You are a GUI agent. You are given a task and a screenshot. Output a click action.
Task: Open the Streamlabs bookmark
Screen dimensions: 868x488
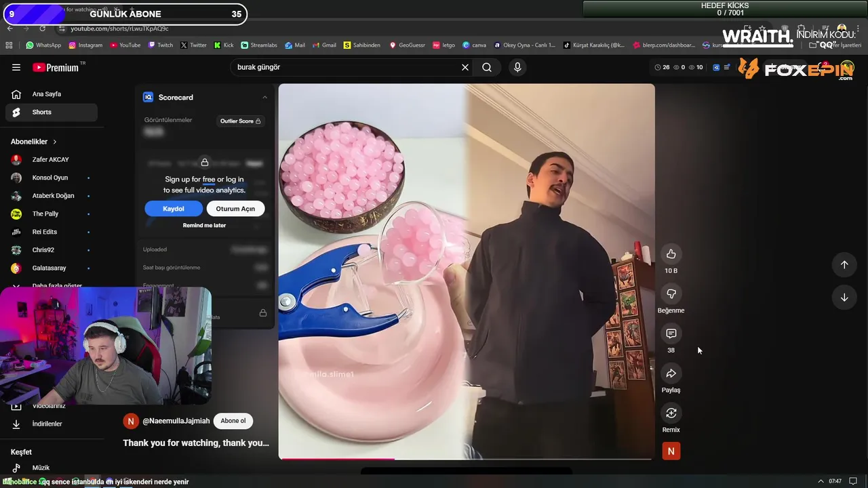point(259,45)
